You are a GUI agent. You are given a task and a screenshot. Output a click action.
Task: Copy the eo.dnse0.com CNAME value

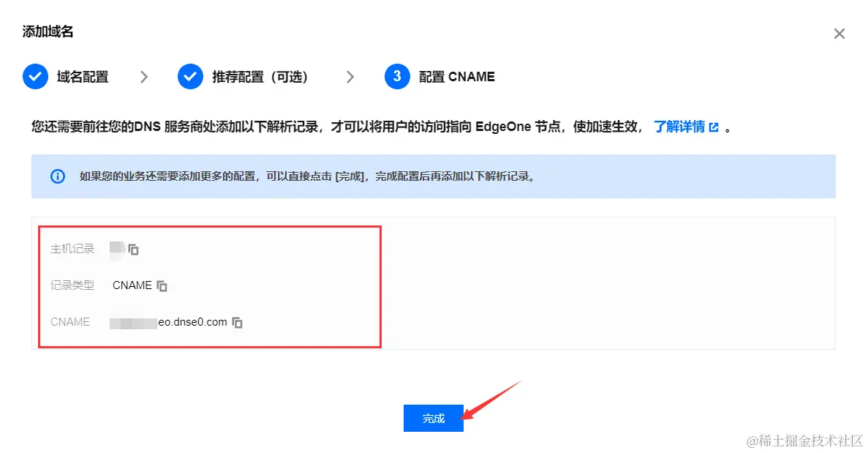tap(237, 322)
